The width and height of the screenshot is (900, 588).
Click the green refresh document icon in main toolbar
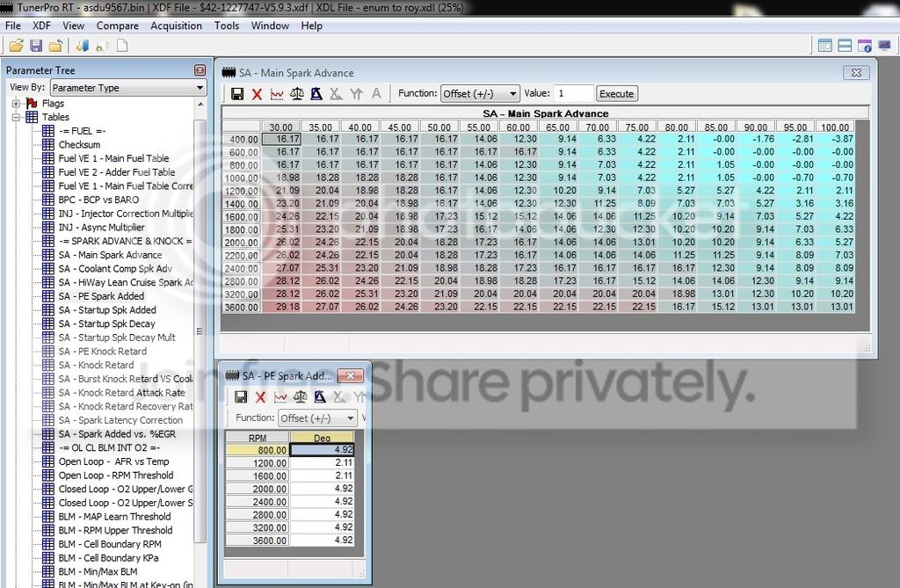(x=102, y=46)
